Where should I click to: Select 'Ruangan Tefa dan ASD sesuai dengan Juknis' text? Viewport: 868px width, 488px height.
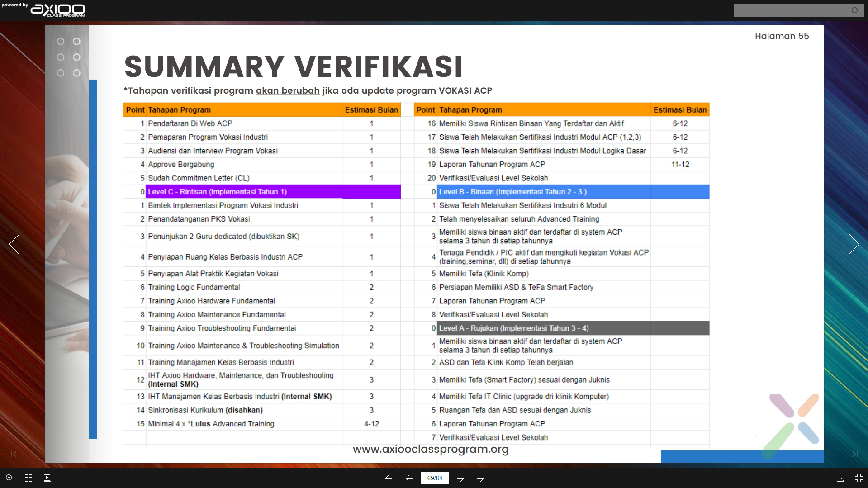pyautogui.click(x=515, y=410)
